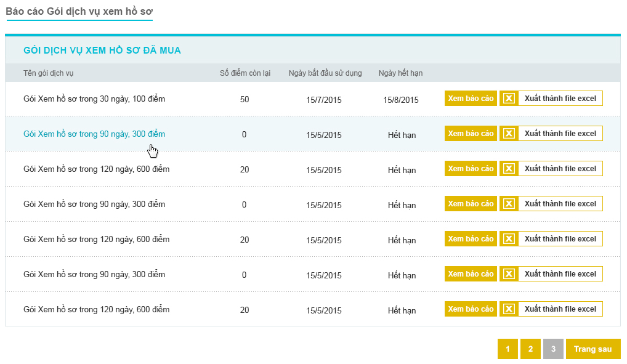
Task: Click the Excel icon in the last row
Action: click(509, 309)
